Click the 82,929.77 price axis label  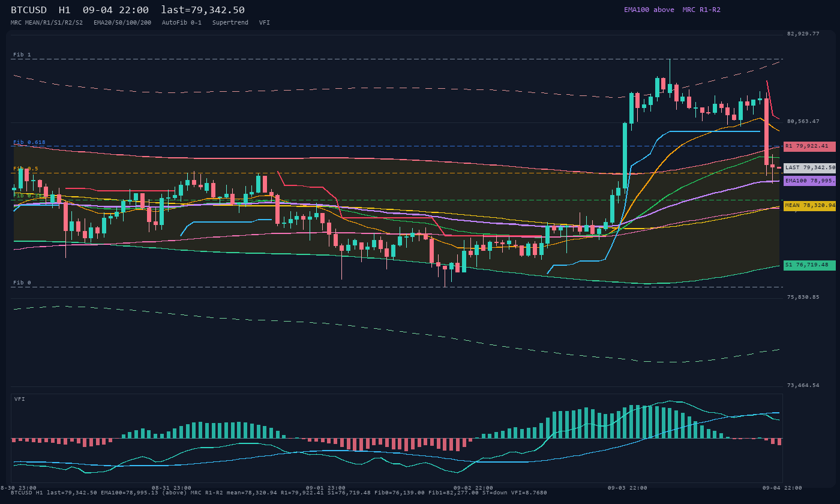tap(803, 34)
